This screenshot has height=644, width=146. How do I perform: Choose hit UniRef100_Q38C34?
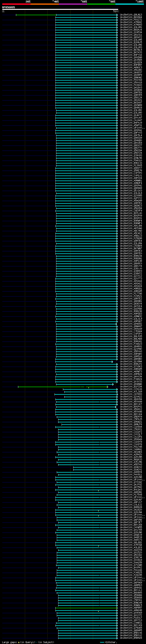pos(131,557)
